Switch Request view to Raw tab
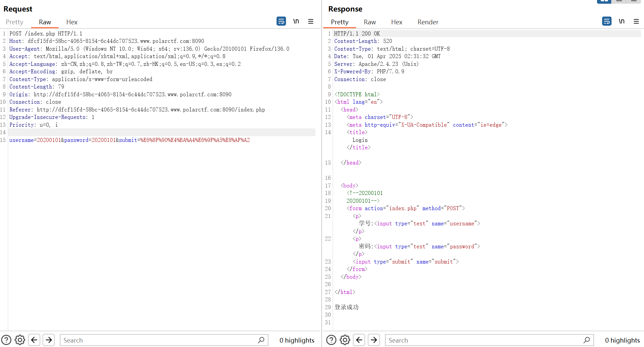This screenshot has width=644, height=347. [45, 22]
